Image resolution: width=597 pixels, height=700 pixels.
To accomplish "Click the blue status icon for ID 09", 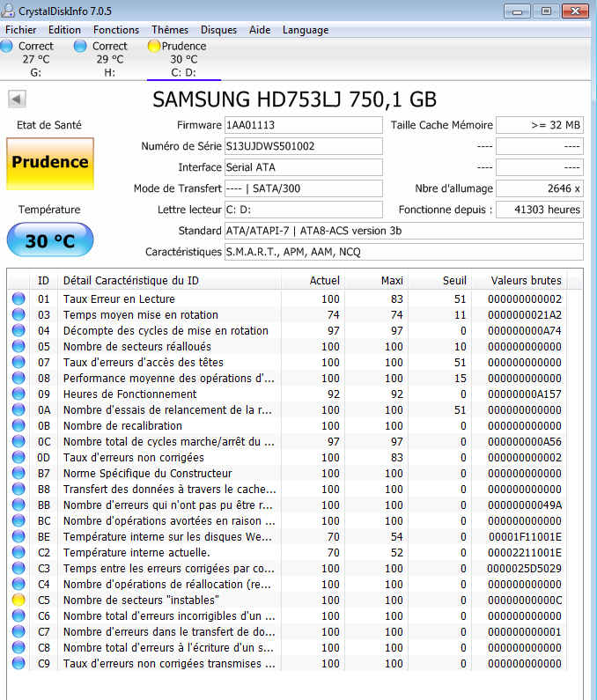I will (18, 394).
